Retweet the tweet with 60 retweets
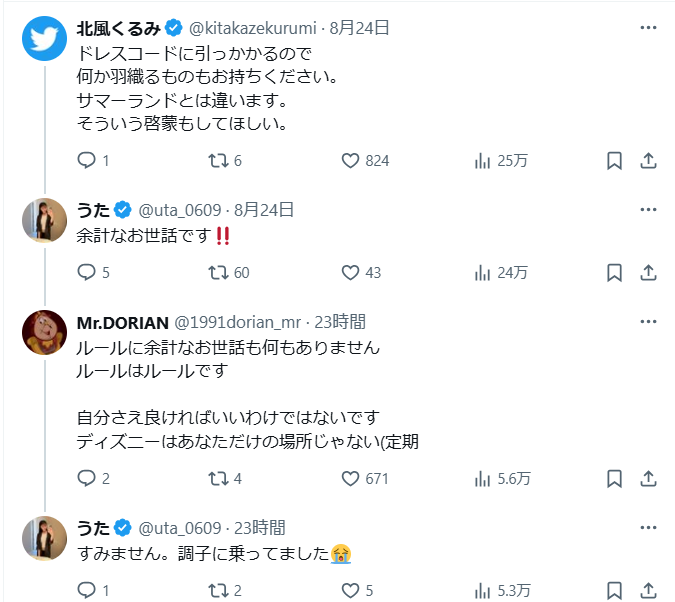This screenshot has width=675, height=602. [218, 271]
